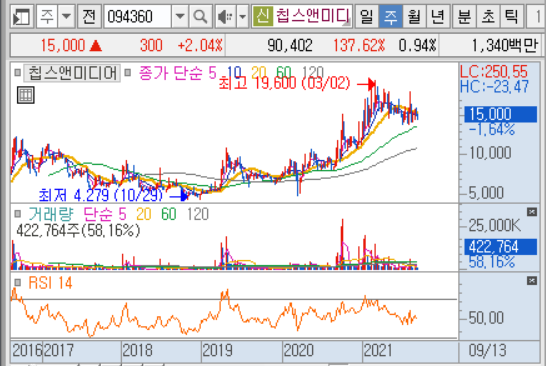Image resolution: width=546 pixels, height=366 pixels.
Task: Switch to daily chart 일
Action: pos(366,16)
